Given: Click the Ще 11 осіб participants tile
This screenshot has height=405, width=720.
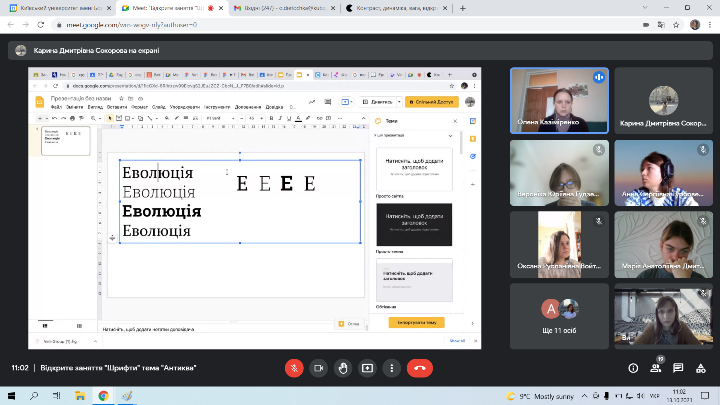Looking at the screenshot, I should coord(559,317).
